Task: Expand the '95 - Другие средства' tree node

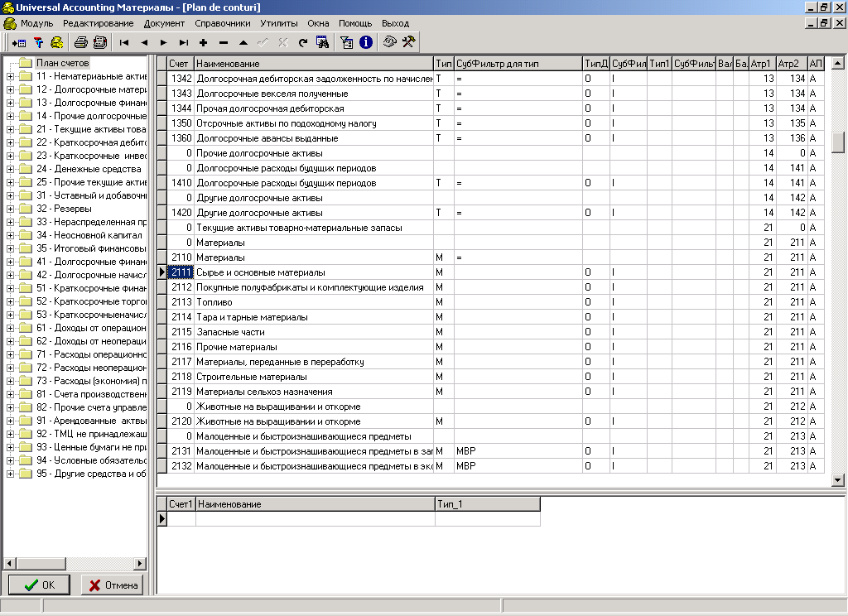Action: pyautogui.click(x=10, y=474)
